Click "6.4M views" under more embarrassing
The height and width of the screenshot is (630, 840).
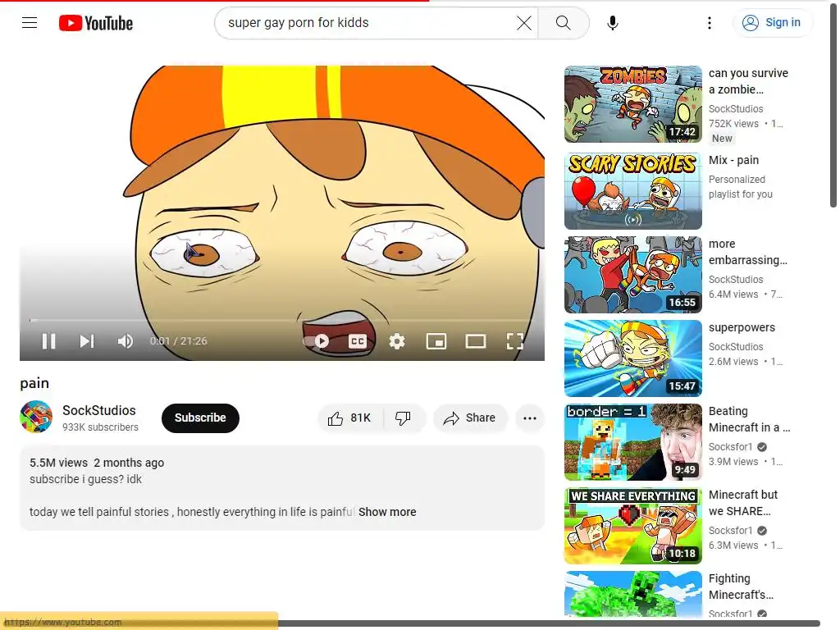[x=733, y=294]
